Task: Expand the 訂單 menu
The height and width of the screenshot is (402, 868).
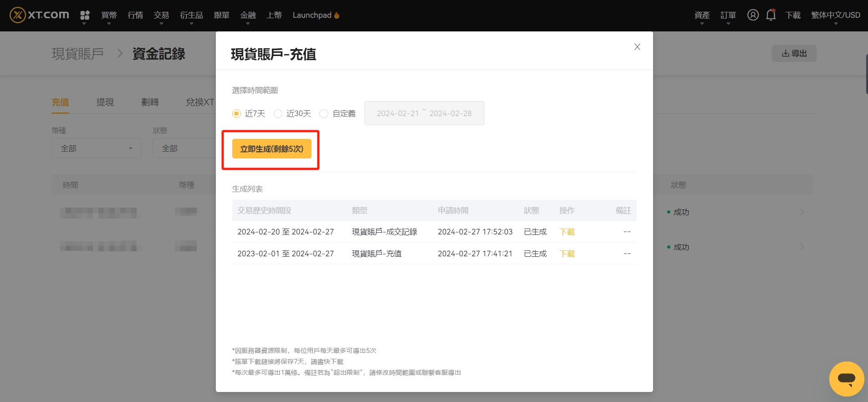Action: click(728, 15)
